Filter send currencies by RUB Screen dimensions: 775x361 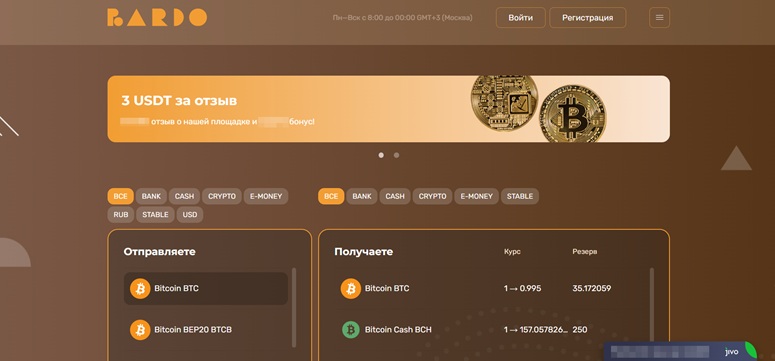[x=121, y=215]
